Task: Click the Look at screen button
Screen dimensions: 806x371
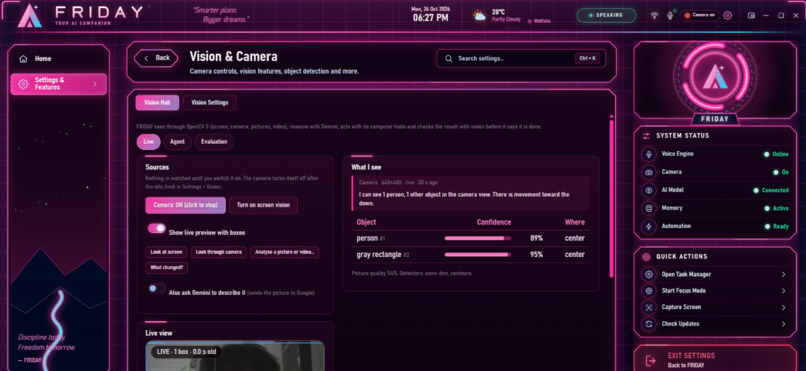Action: coord(167,252)
